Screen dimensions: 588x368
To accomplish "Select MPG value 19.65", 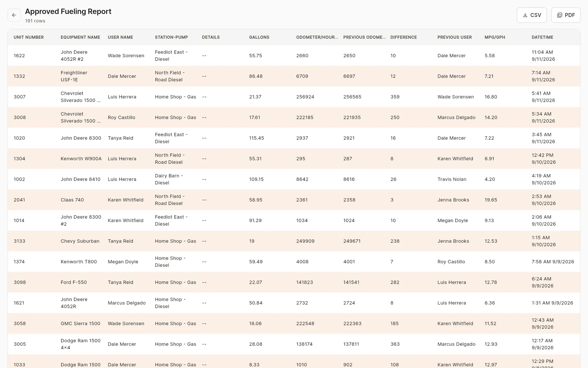I will pyautogui.click(x=491, y=200).
